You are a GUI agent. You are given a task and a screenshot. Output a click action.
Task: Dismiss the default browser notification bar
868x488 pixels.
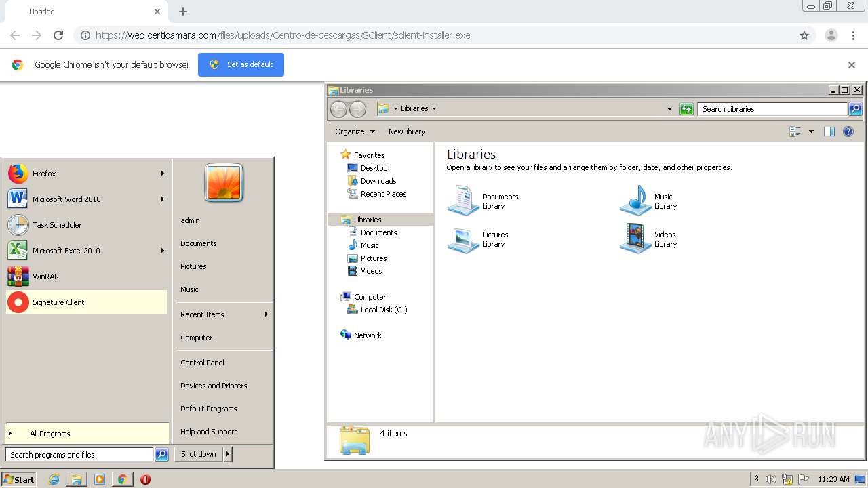click(852, 65)
